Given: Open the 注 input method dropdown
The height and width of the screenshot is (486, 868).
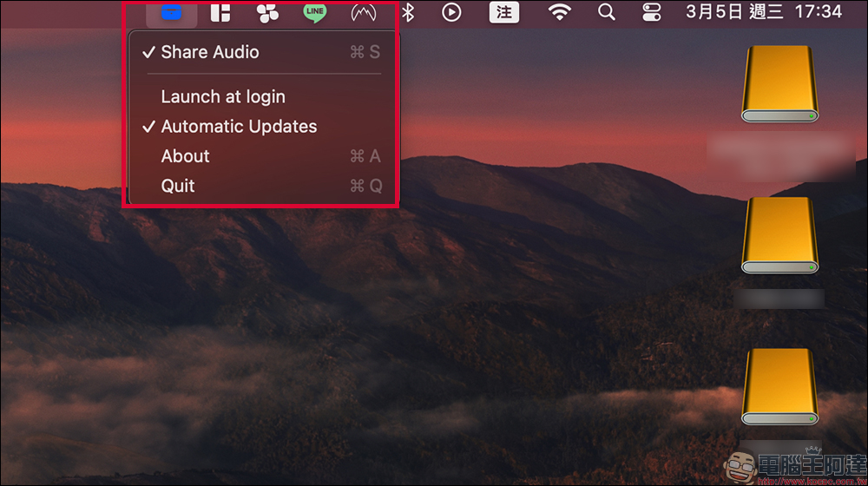Looking at the screenshot, I should [503, 12].
